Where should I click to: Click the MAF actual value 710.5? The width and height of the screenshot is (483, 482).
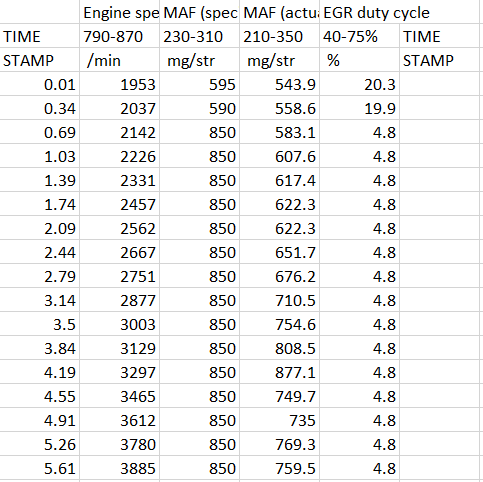280,300
